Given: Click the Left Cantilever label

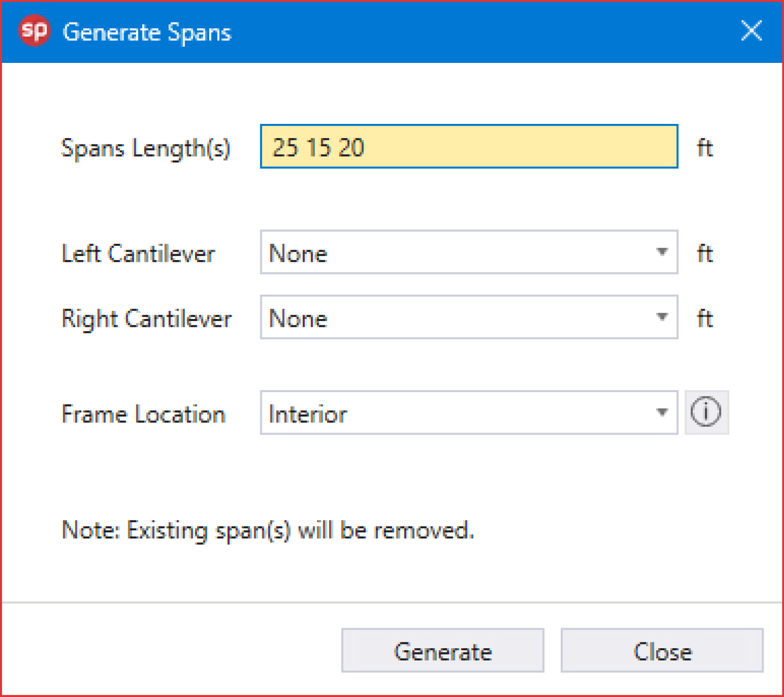Looking at the screenshot, I should (x=138, y=254).
